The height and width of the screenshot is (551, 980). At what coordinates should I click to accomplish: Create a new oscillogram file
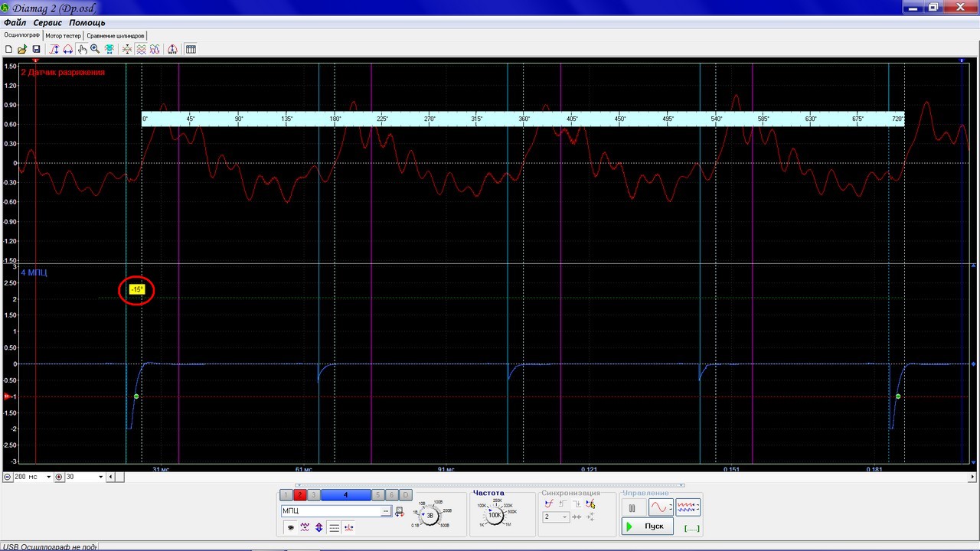(x=8, y=49)
